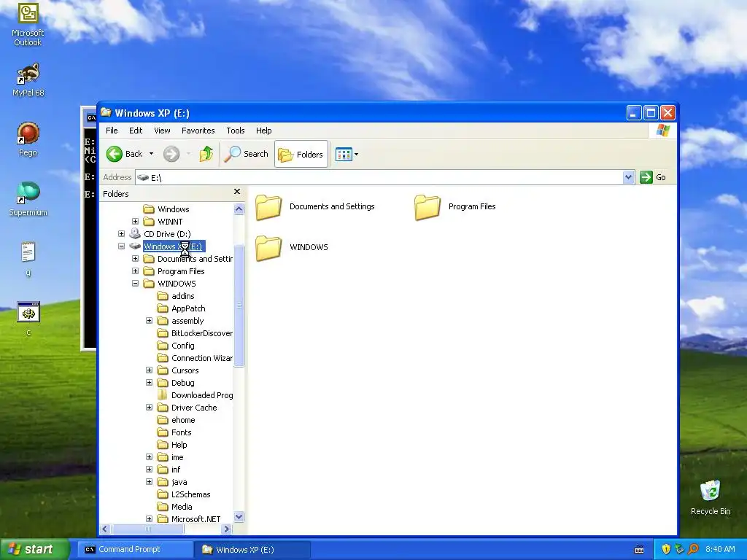Expand Documents and Settings in tree
Screen dimensions: 747x560
[135, 259]
